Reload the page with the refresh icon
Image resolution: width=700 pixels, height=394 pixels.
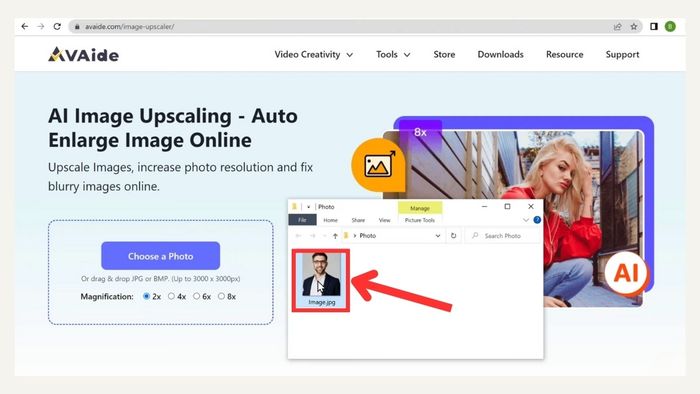[x=57, y=26]
